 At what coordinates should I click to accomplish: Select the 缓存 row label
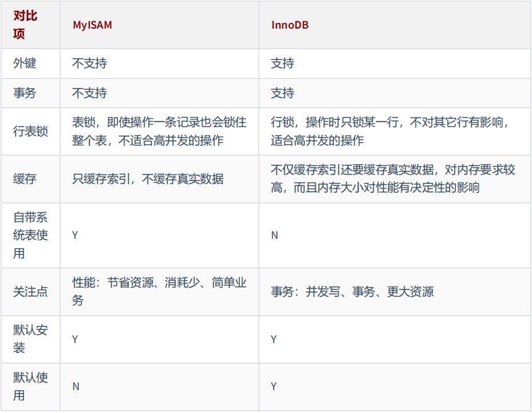(25, 179)
